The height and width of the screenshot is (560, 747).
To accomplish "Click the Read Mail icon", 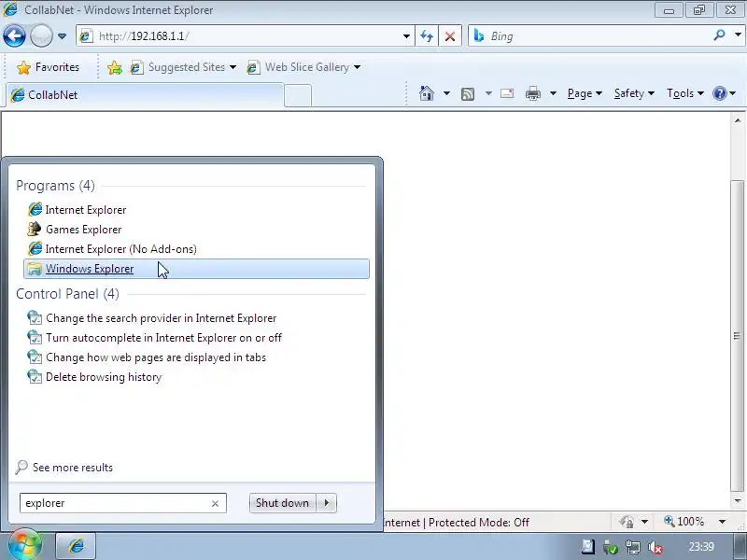I will coord(507,93).
